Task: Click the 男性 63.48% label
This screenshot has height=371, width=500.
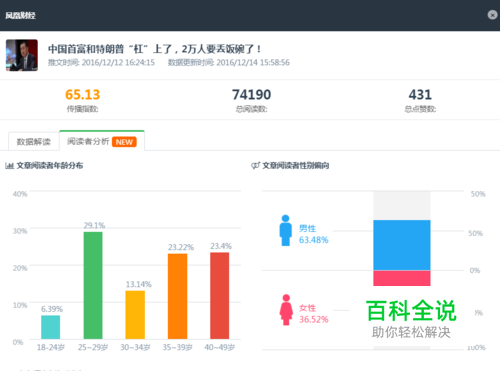Action: click(x=313, y=234)
